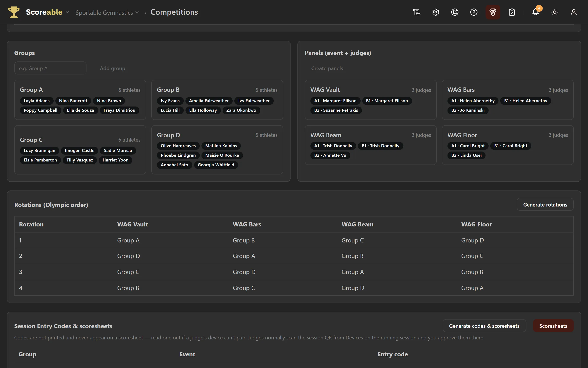This screenshot has width=588, height=368.
Task: Open the scroll/results list icon in header
Action: [x=417, y=12]
